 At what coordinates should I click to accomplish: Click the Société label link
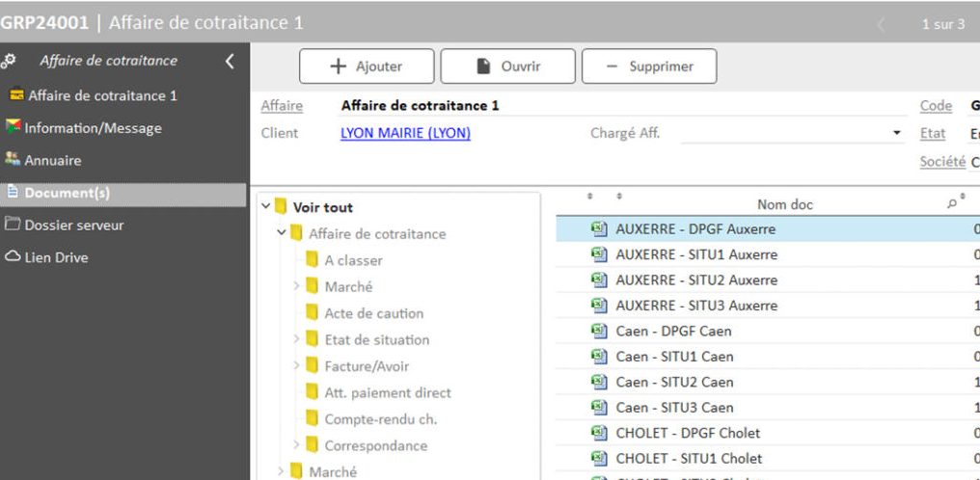(942, 161)
